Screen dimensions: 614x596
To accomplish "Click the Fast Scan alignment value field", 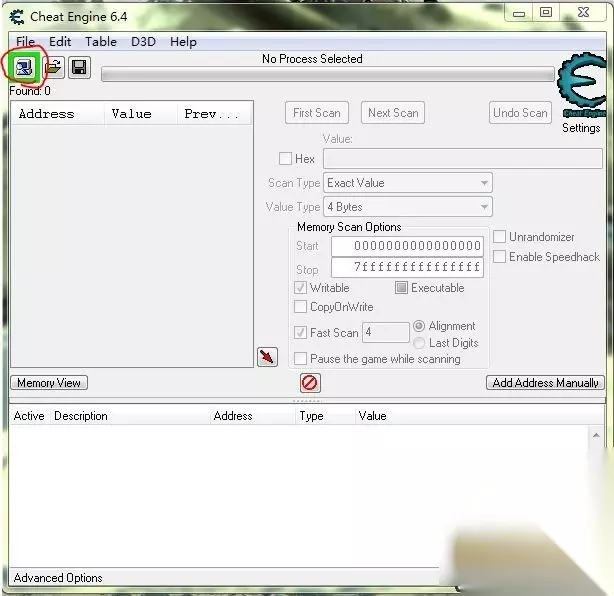I will point(386,332).
